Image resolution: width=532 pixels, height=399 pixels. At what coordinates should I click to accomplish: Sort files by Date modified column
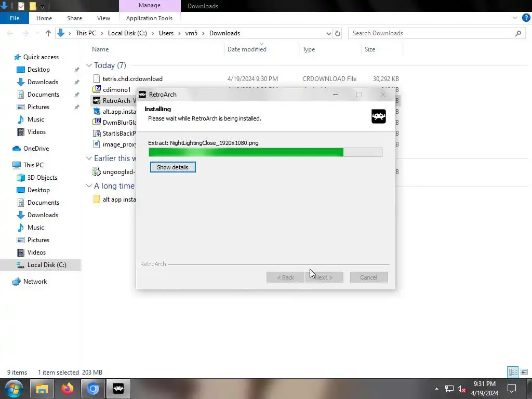(247, 49)
